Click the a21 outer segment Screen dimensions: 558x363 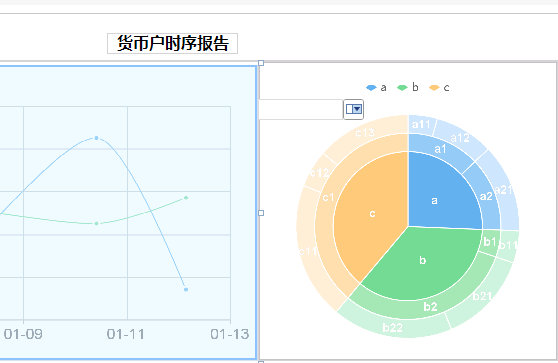point(503,190)
